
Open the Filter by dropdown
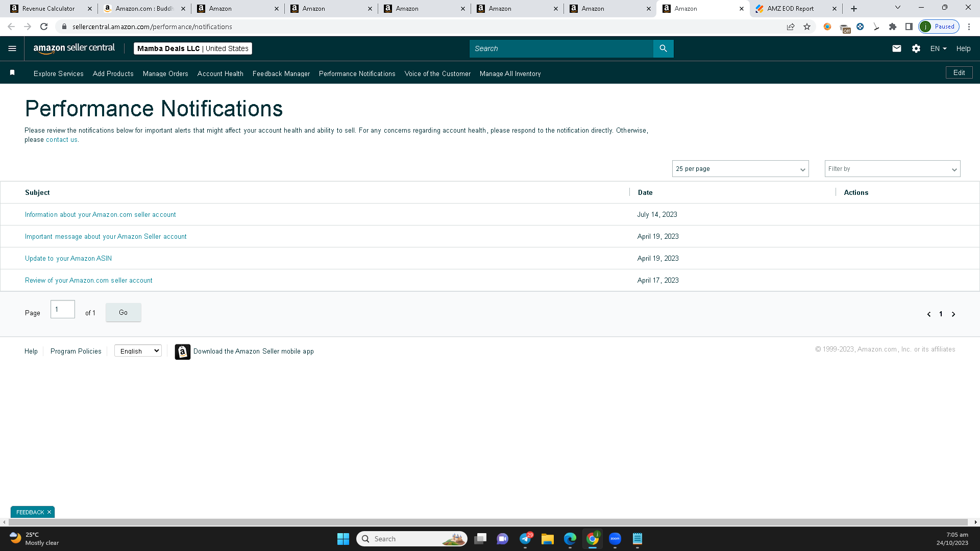click(x=892, y=169)
